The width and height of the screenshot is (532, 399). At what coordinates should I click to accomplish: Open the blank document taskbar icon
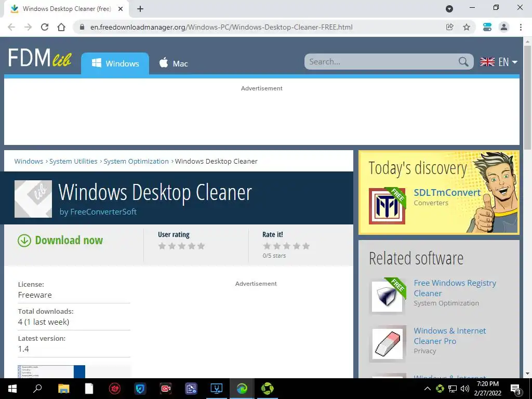89,389
